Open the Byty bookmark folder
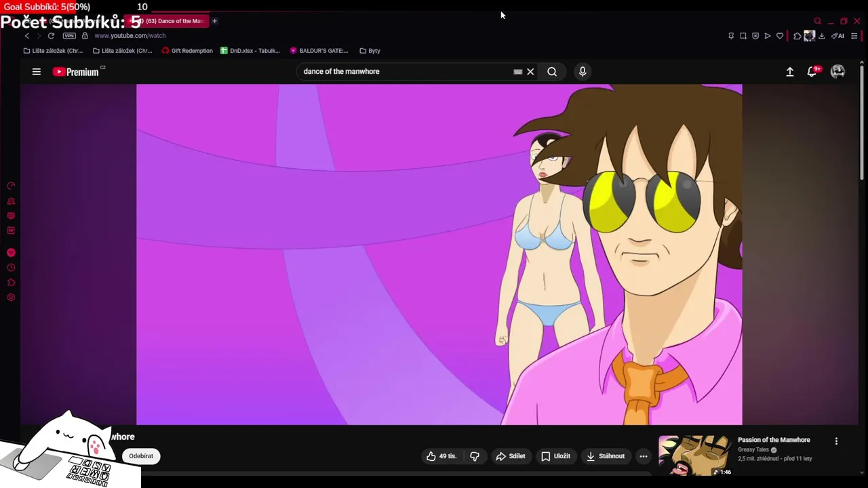Viewport: 868px width, 488px height. coord(370,50)
